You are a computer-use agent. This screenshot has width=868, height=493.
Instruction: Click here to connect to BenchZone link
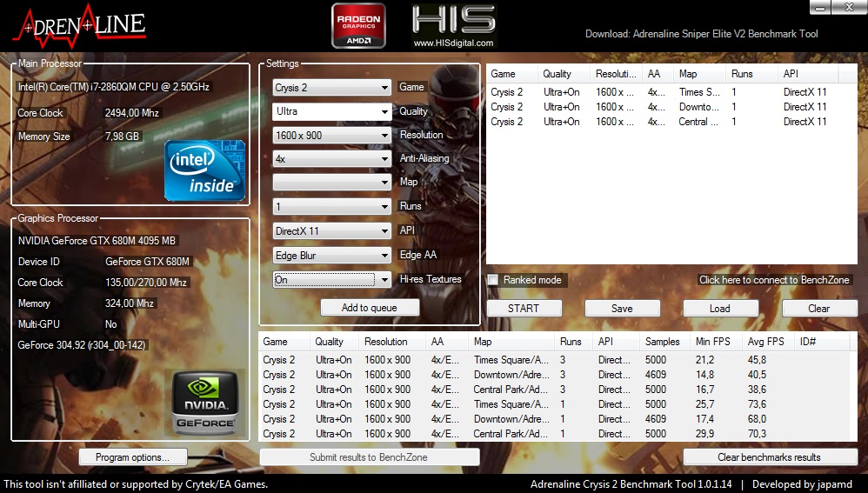(774, 280)
